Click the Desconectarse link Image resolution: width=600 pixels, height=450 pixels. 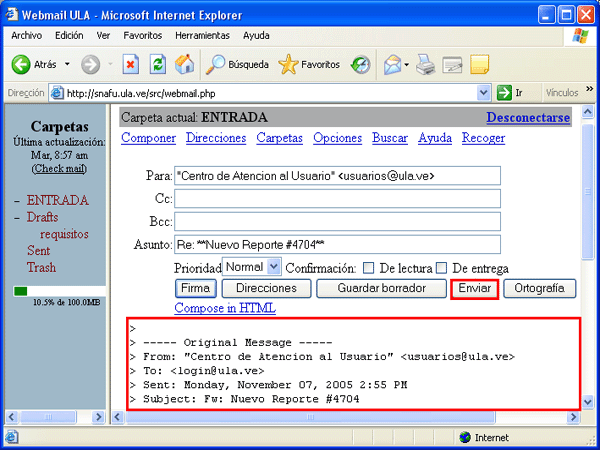[528, 117]
